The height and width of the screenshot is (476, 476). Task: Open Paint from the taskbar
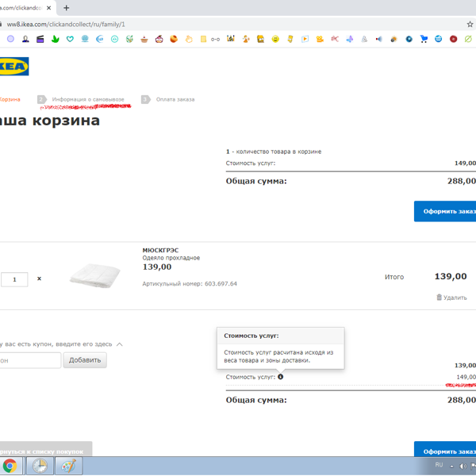coord(68,466)
